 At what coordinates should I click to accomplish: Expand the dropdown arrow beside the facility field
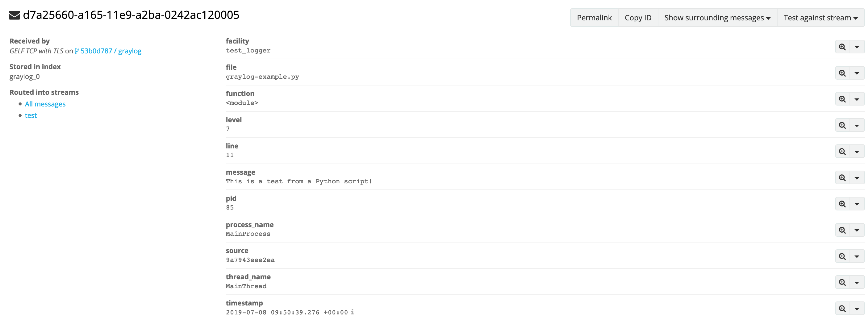(857, 47)
